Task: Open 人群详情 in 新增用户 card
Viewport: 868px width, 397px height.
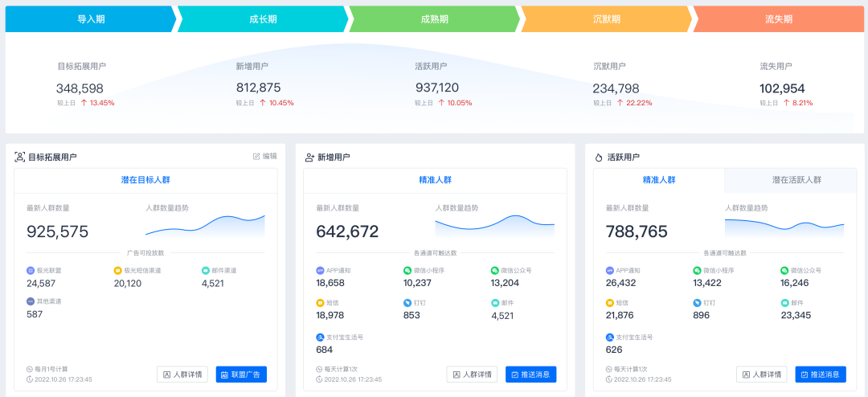Action: pyautogui.click(x=472, y=374)
